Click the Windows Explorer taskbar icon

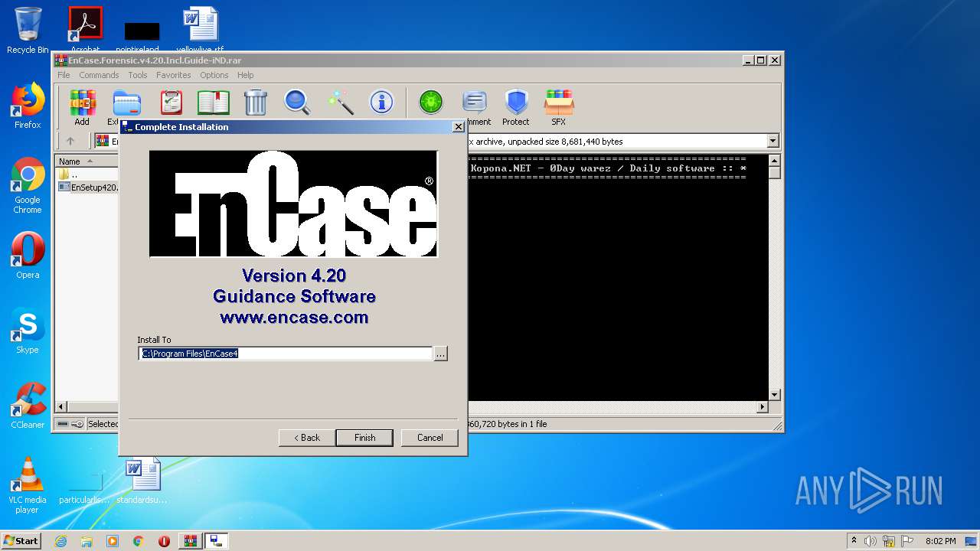coord(87,541)
